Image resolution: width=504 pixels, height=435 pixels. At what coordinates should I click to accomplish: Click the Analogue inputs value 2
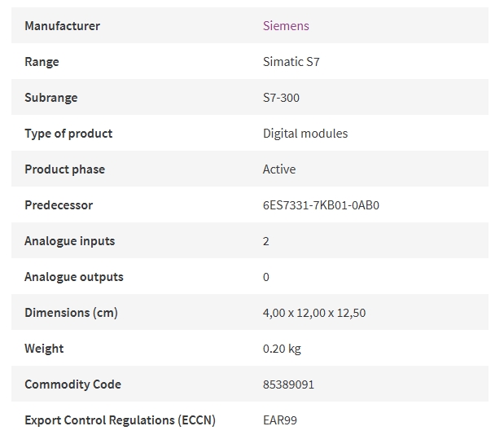[265, 241]
